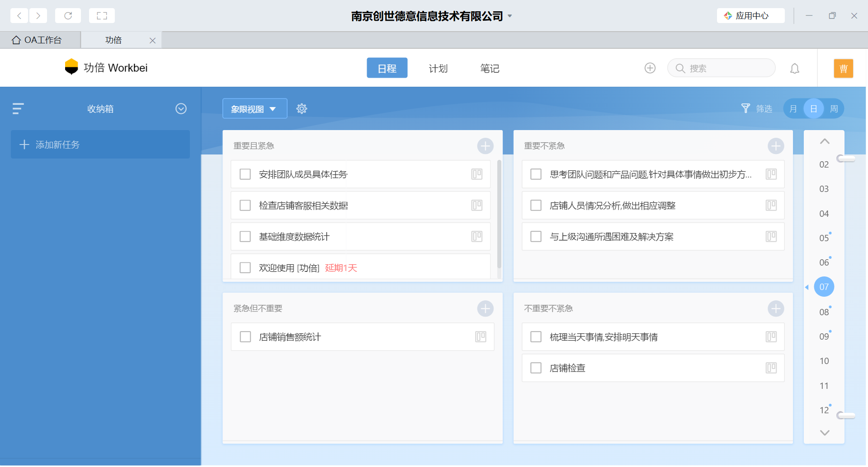Select date 02 in date strip

(824, 165)
